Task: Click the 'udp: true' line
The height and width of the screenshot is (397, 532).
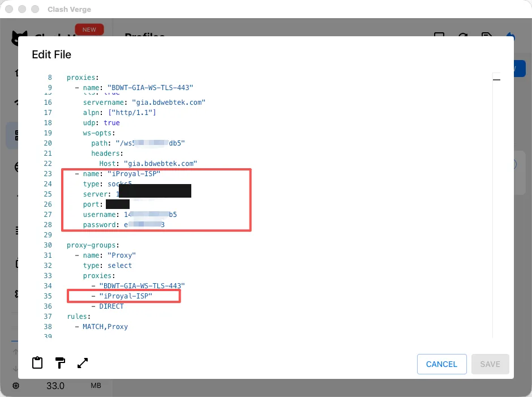Action: [x=101, y=122]
